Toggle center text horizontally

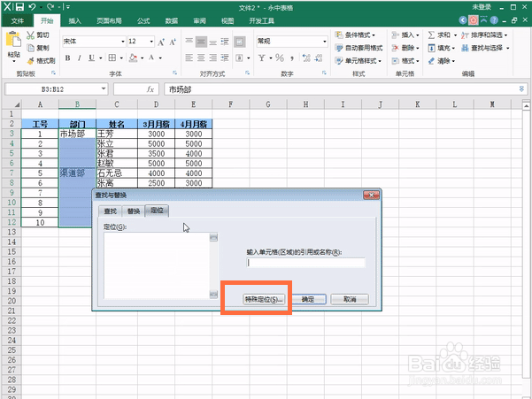[x=201, y=58]
